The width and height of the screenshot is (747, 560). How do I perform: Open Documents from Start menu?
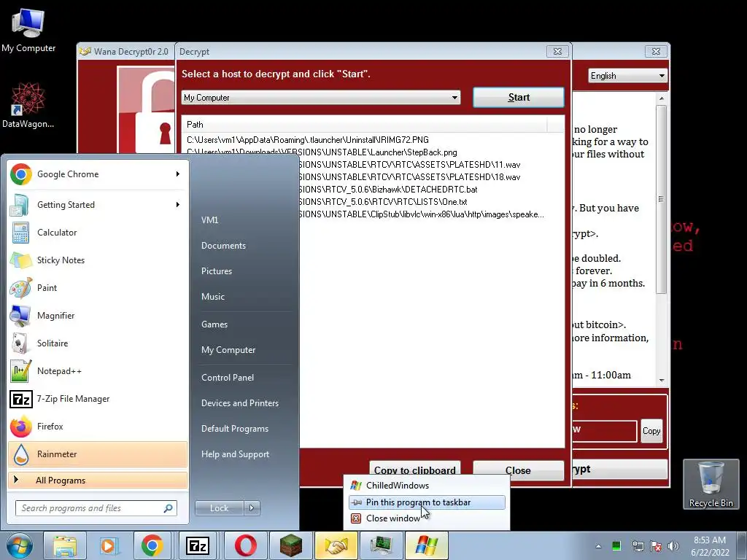coord(223,246)
